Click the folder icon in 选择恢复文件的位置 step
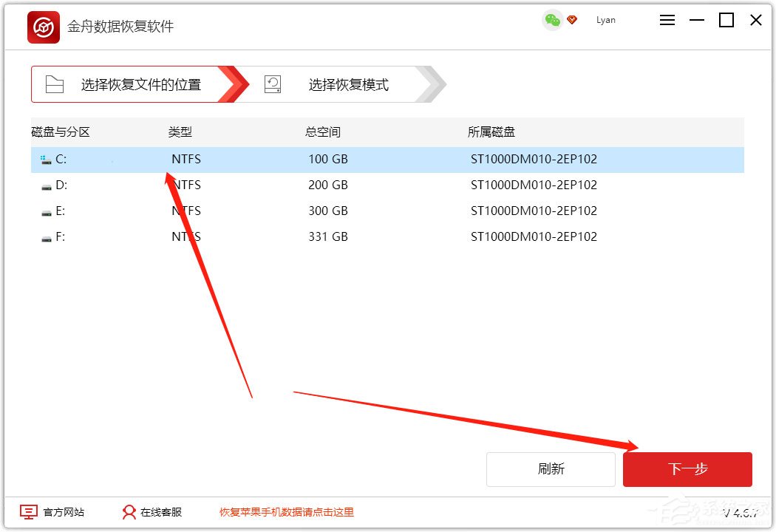776x532 pixels. [55, 84]
